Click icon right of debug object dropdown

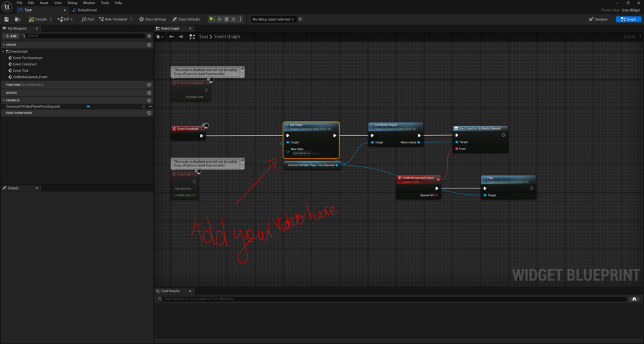point(301,19)
